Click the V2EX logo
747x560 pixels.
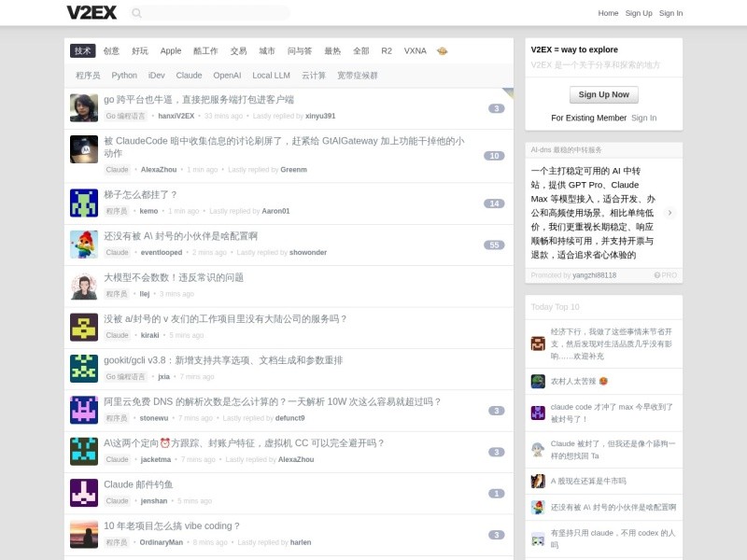pyautogui.click(x=92, y=13)
